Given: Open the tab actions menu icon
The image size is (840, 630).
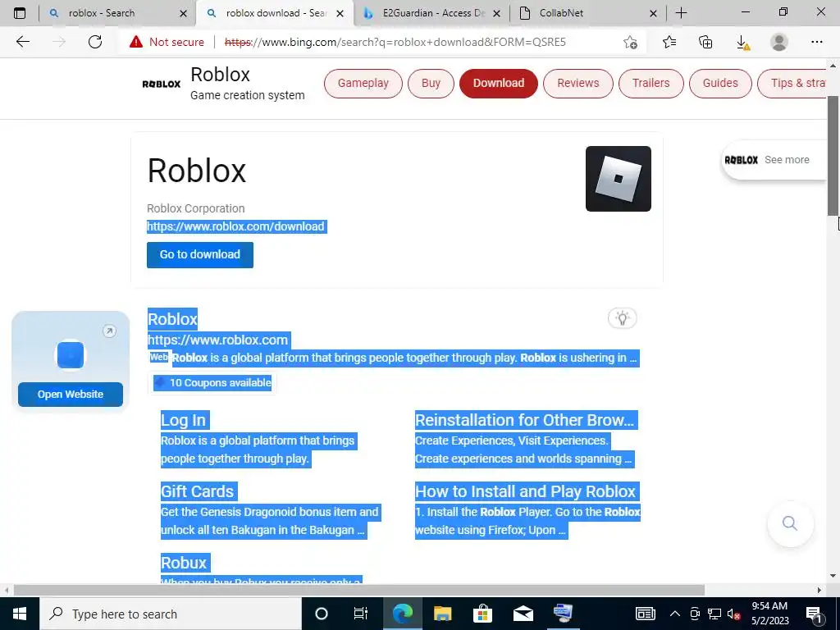Looking at the screenshot, I should click(20, 13).
